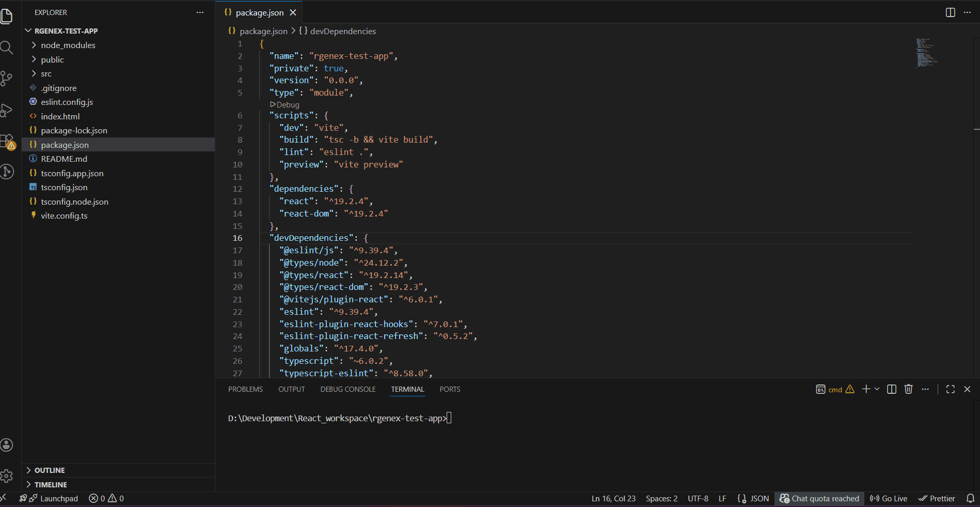The image size is (980, 507).
Task: Change indentation Spaces: 2
Action: [661, 498]
